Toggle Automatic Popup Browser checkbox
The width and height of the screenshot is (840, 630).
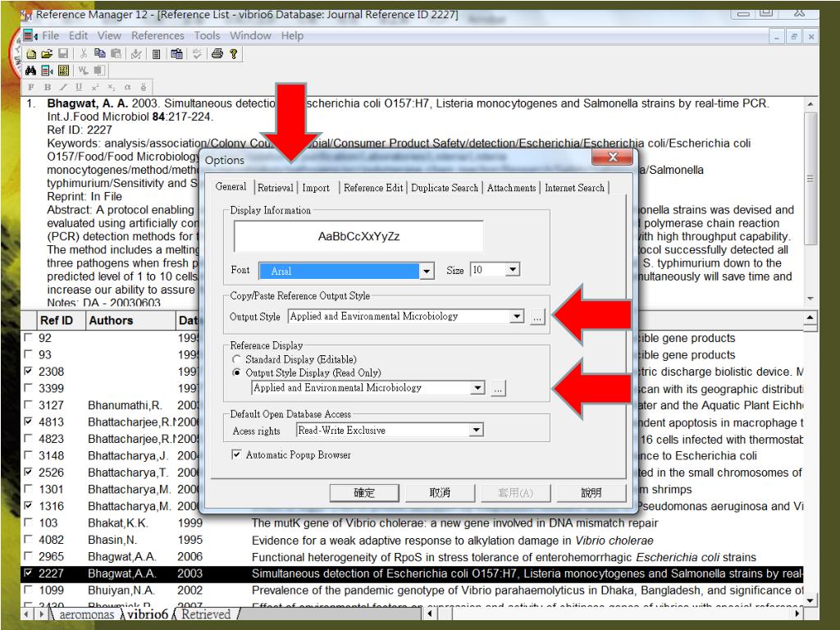236,454
